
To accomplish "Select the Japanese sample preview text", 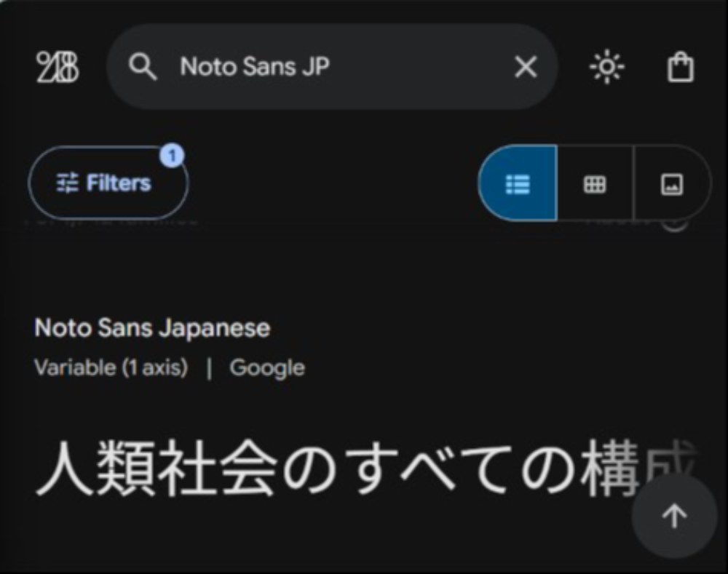I will [x=365, y=467].
